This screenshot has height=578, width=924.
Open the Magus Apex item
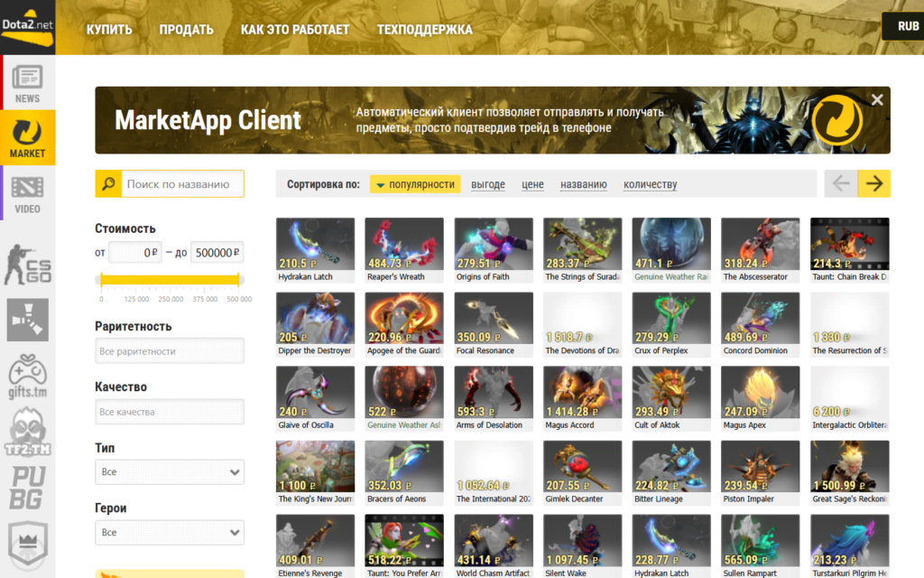click(x=761, y=398)
